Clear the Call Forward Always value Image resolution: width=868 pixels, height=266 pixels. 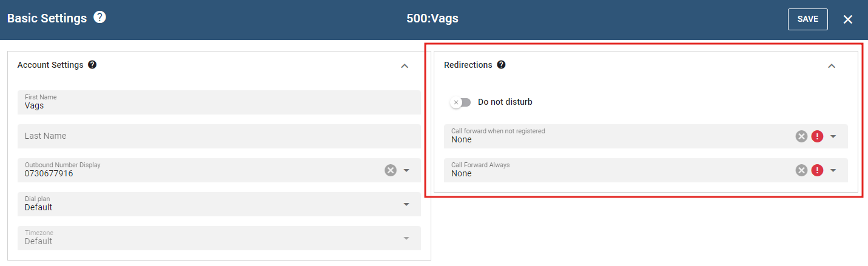tap(801, 170)
